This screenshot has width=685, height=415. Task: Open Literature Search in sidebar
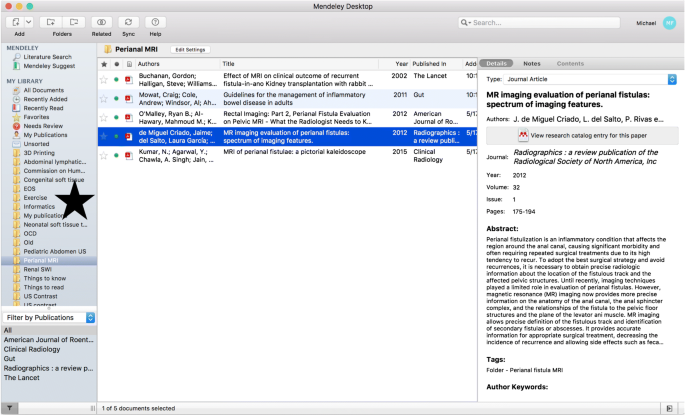click(47, 57)
